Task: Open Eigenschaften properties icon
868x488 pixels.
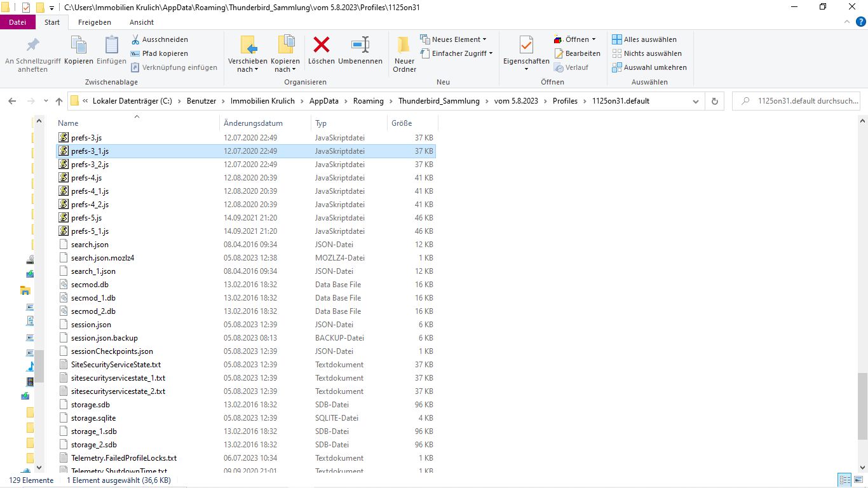Action: click(526, 46)
